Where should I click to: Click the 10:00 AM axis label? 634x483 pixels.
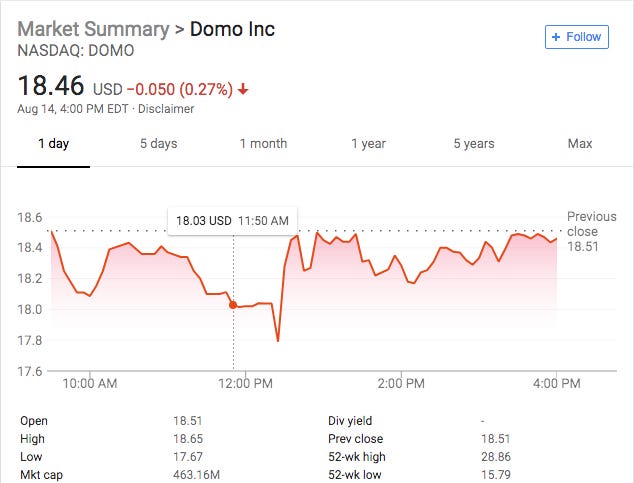[x=89, y=383]
